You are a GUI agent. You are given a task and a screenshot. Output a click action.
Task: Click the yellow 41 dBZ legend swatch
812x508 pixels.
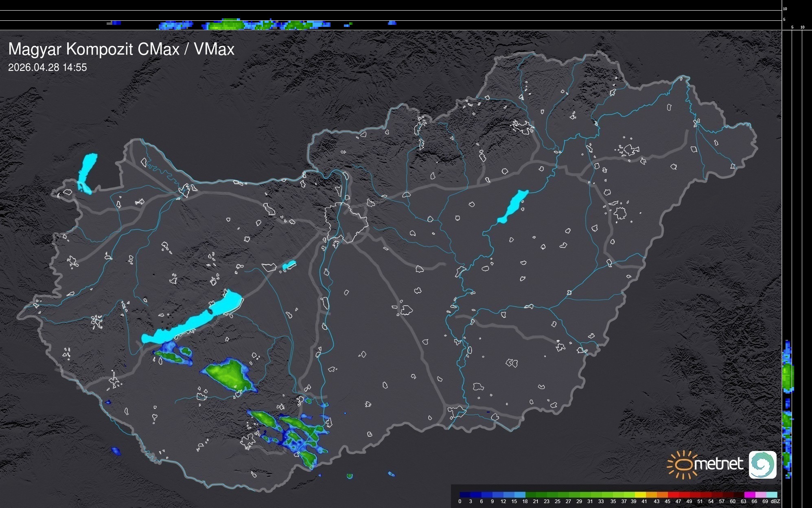[641, 495]
